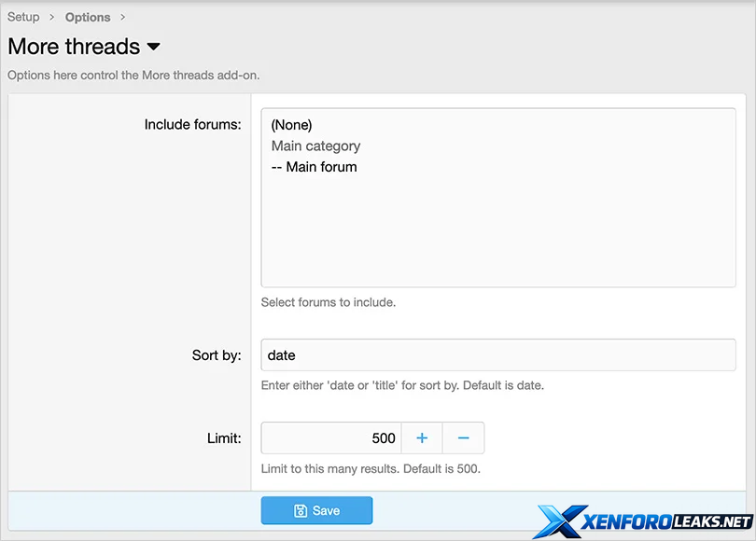Choose -- Main forum in the list
This screenshot has width=756, height=541.
(314, 167)
